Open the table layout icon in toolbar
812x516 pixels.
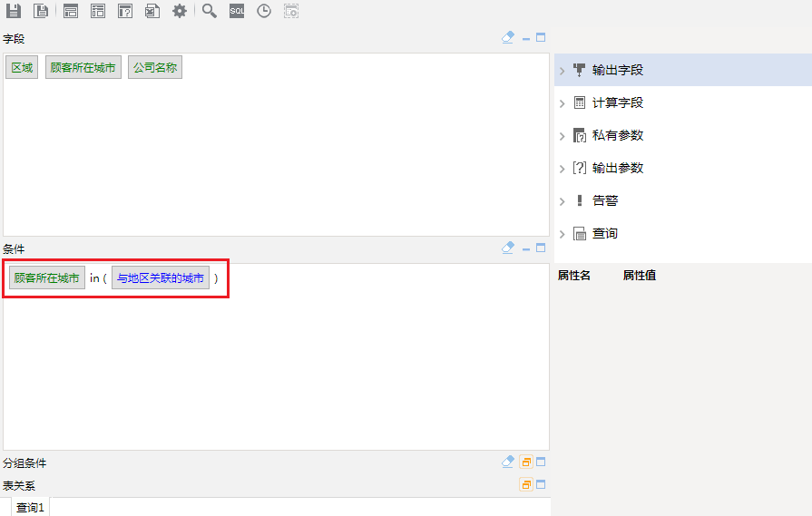click(98, 11)
